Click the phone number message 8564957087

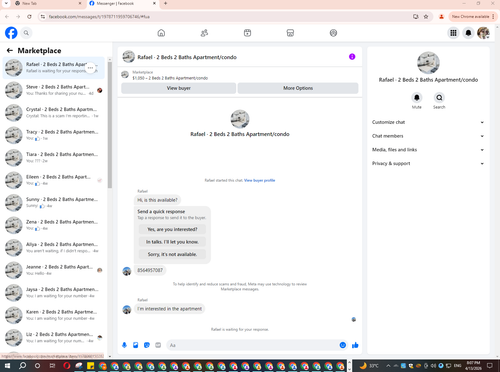coord(150,270)
